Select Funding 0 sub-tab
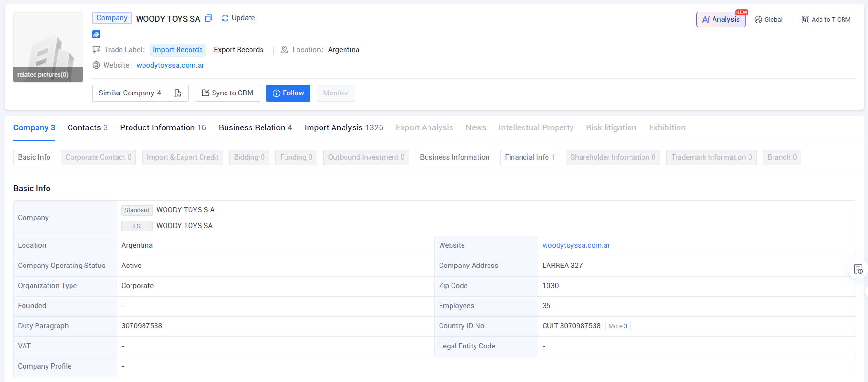 click(296, 157)
